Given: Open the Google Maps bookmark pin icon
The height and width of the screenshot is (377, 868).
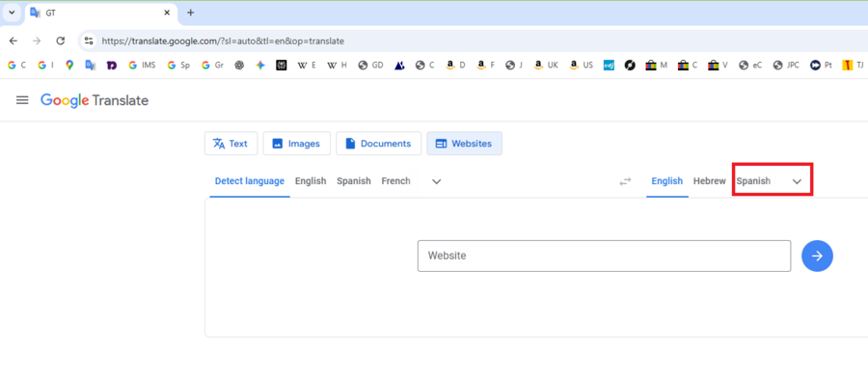Looking at the screenshot, I should [69, 66].
